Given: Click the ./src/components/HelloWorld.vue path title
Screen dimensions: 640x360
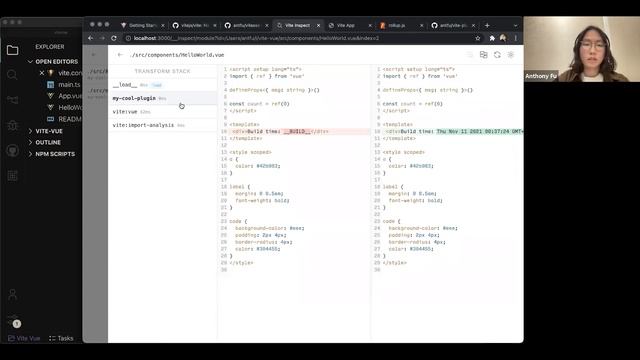Looking at the screenshot, I should click(177, 55).
